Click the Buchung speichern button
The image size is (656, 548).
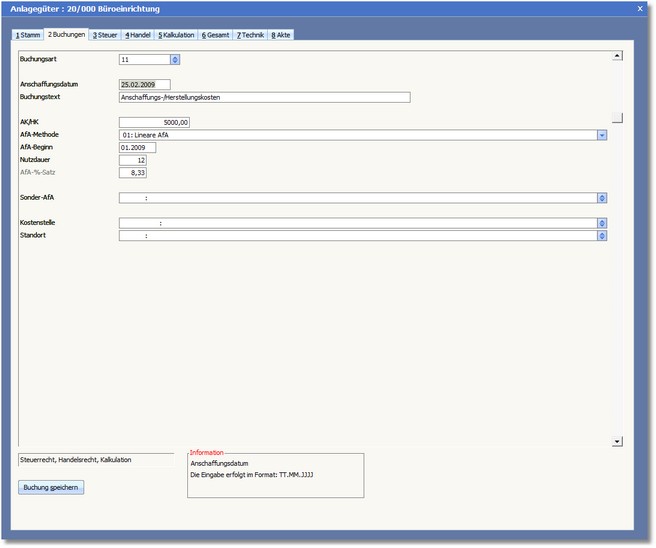(52, 487)
